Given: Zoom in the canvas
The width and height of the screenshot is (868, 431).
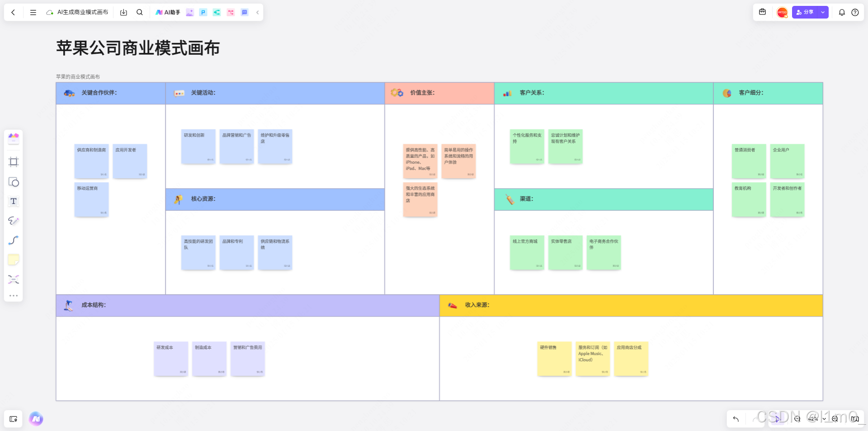Looking at the screenshot, I should point(835,419).
